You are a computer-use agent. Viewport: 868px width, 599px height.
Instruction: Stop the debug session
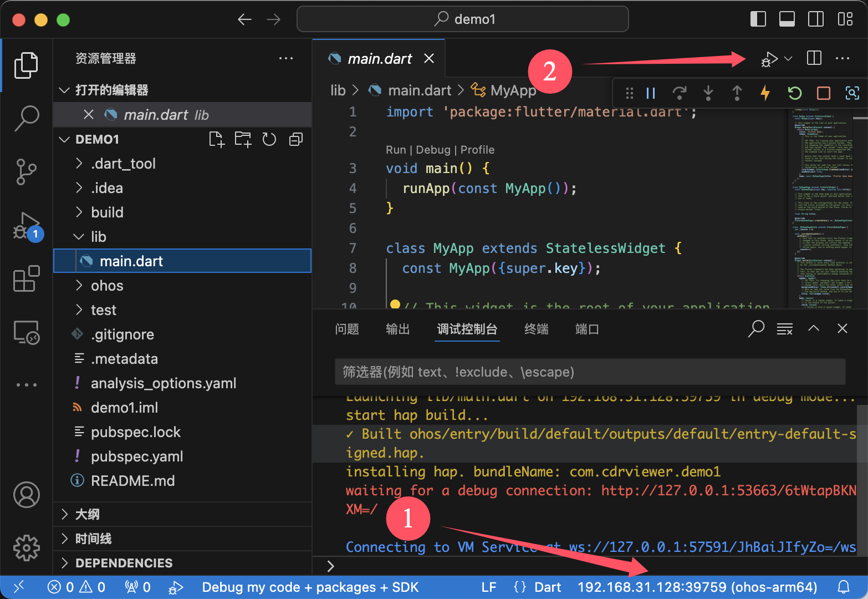point(824,93)
